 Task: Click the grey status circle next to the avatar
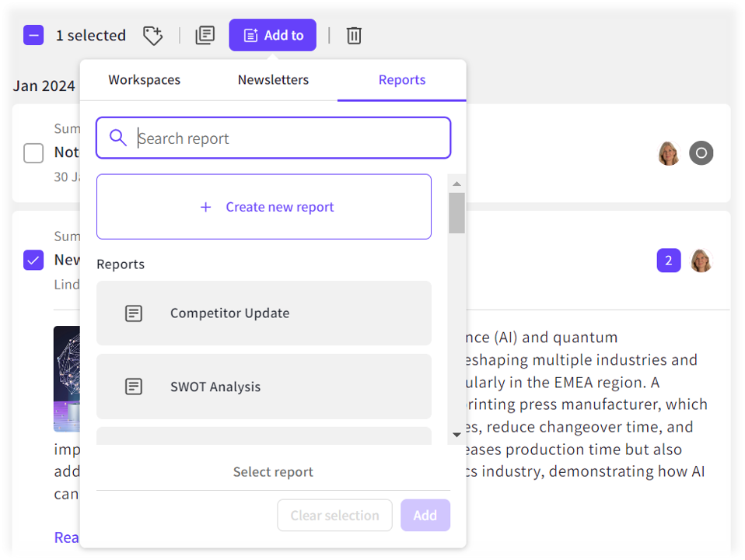pos(701,153)
